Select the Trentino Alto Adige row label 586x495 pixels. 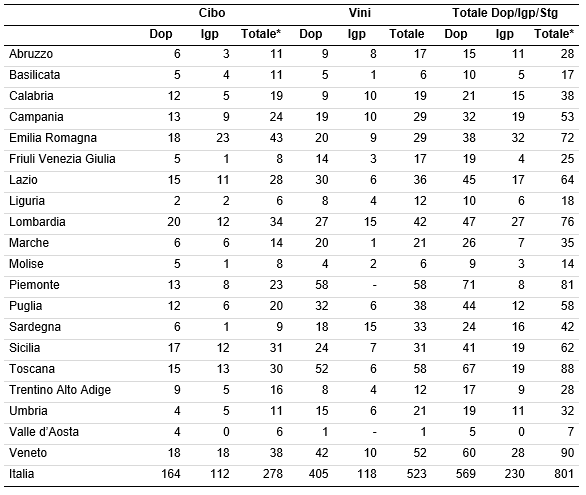coord(60,390)
